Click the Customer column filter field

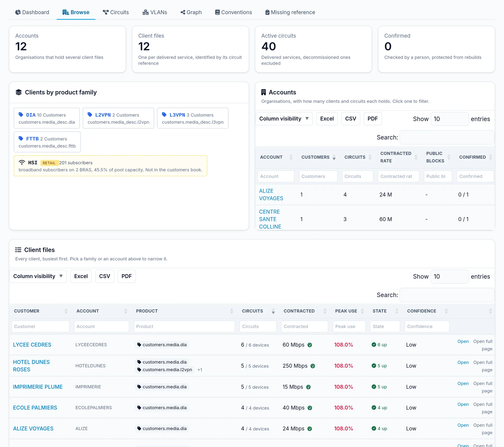40,326
